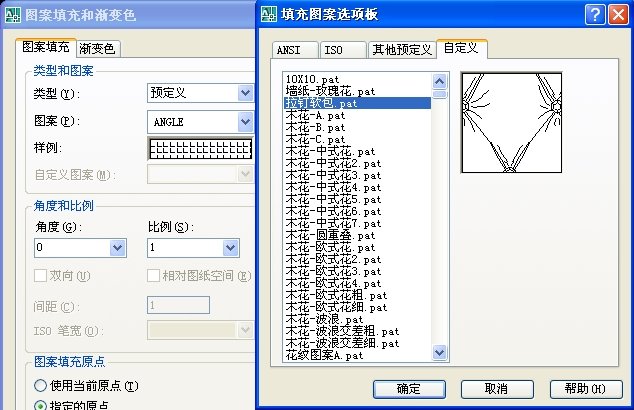The image size is (634, 410).
Task: Select the 指定的原点 radio button
Action: [40, 405]
